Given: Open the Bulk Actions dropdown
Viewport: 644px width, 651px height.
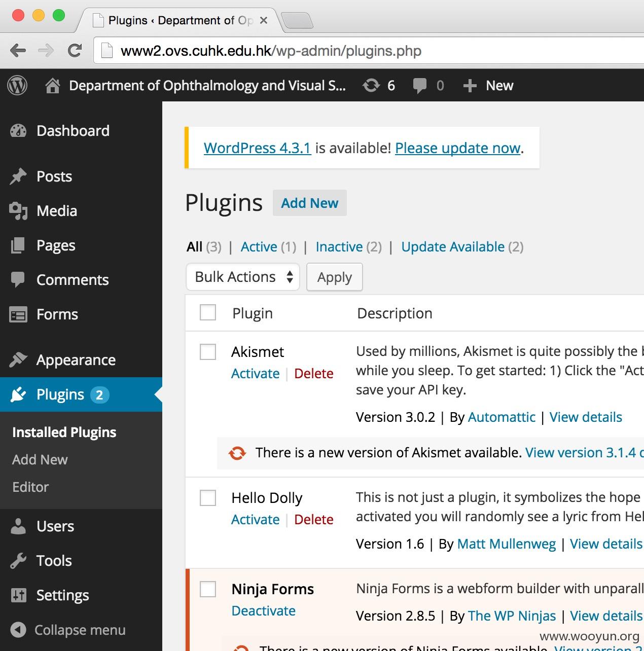Looking at the screenshot, I should [x=243, y=277].
